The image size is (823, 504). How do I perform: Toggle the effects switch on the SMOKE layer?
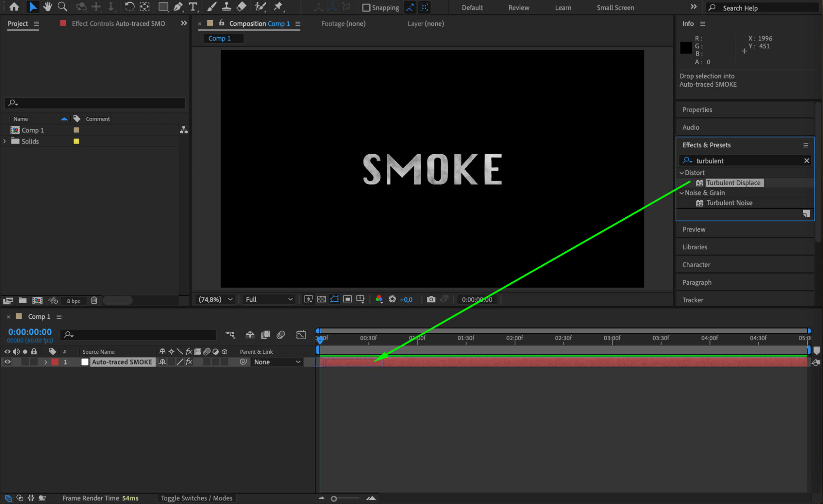[189, 362]
